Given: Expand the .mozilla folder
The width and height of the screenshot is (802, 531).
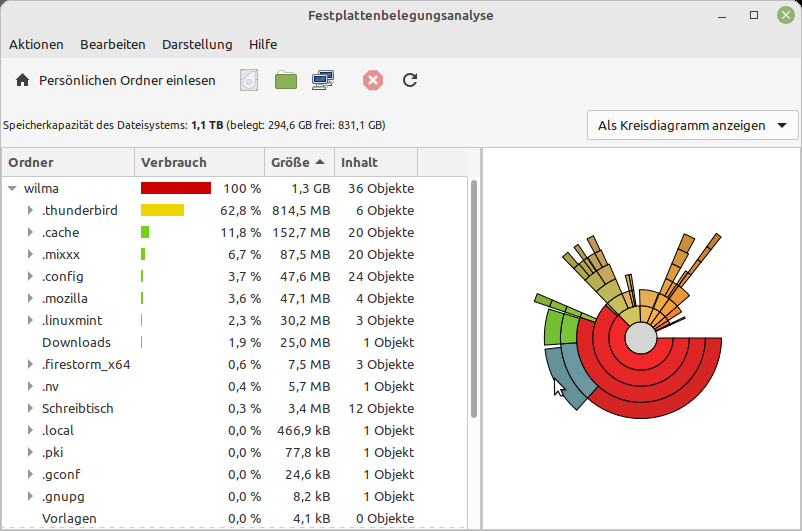Looking at the screenshot, I should [30, 299].
